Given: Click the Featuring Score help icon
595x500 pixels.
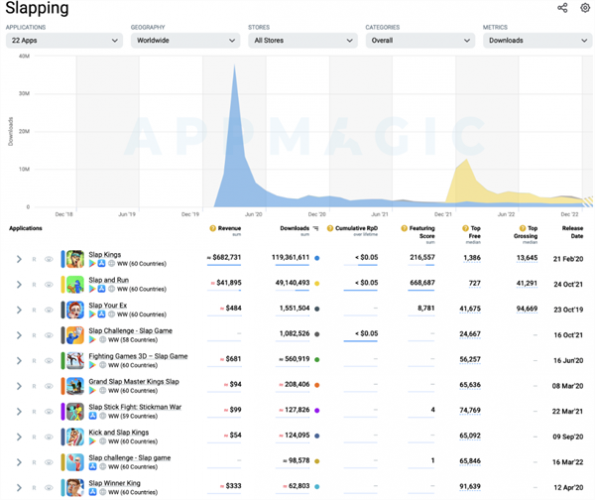Looking at the screenshot, I should 404,228.
